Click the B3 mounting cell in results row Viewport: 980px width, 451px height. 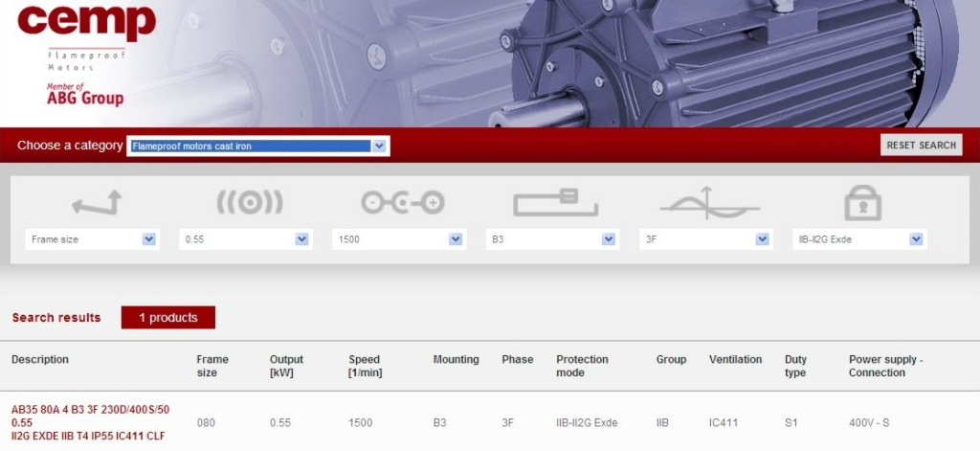coord(439,423)
